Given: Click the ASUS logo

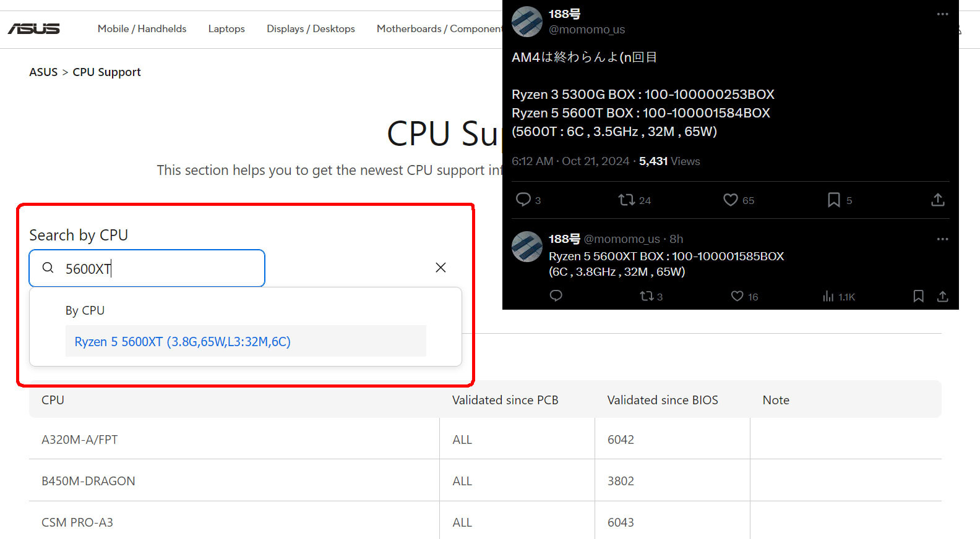Looking at the screenshot, I should point(34,28).
